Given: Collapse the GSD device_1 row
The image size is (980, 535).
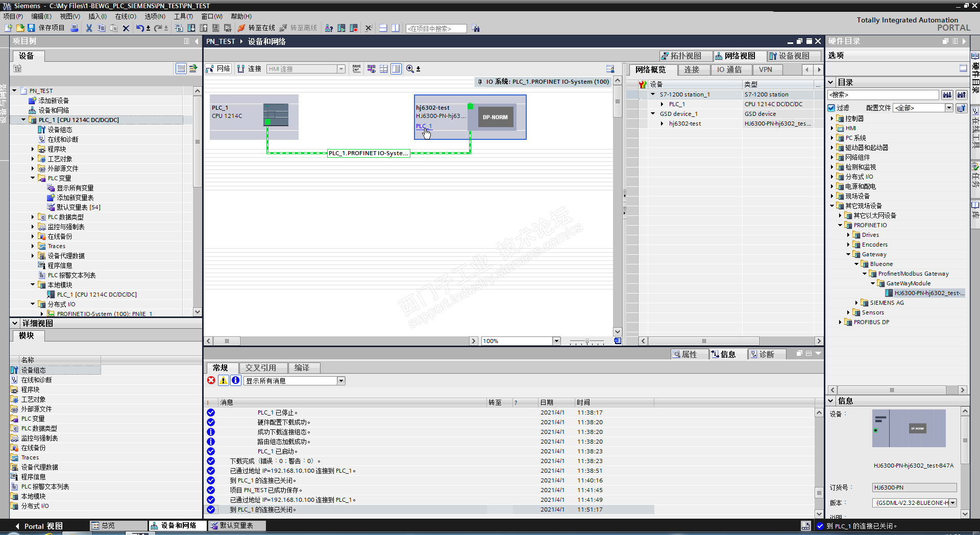Looking at the screenshot, I should (x=653, y=114).
